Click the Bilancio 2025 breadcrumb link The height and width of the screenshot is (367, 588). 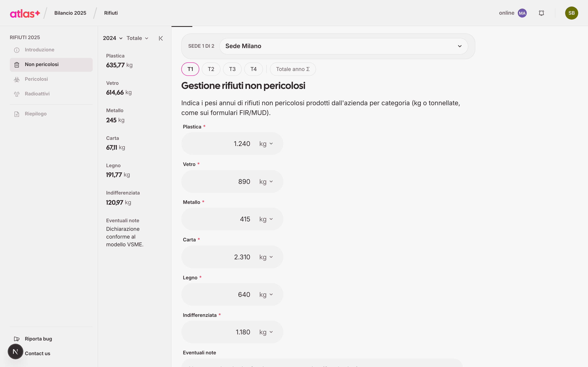[x=70, y=13]
